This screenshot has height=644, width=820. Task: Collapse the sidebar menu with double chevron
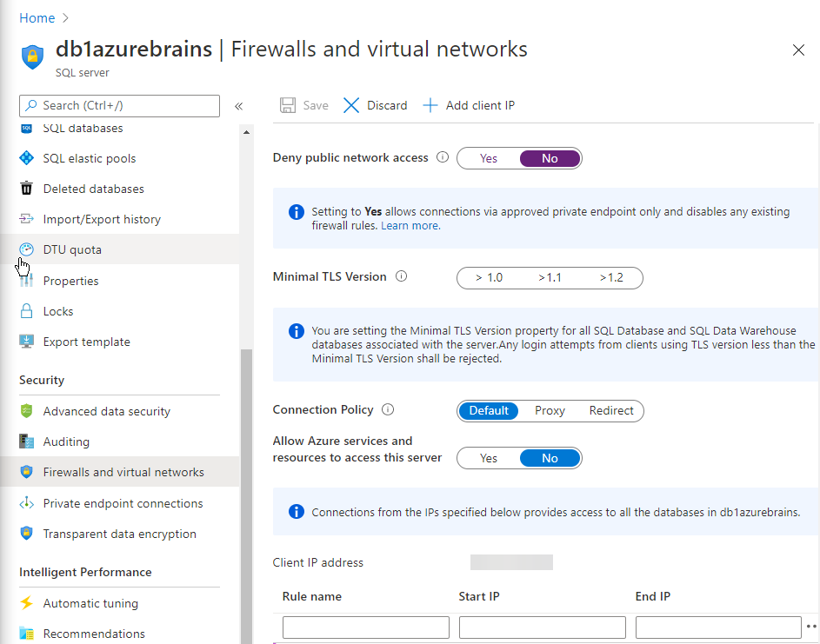click(x=238, y=107)
